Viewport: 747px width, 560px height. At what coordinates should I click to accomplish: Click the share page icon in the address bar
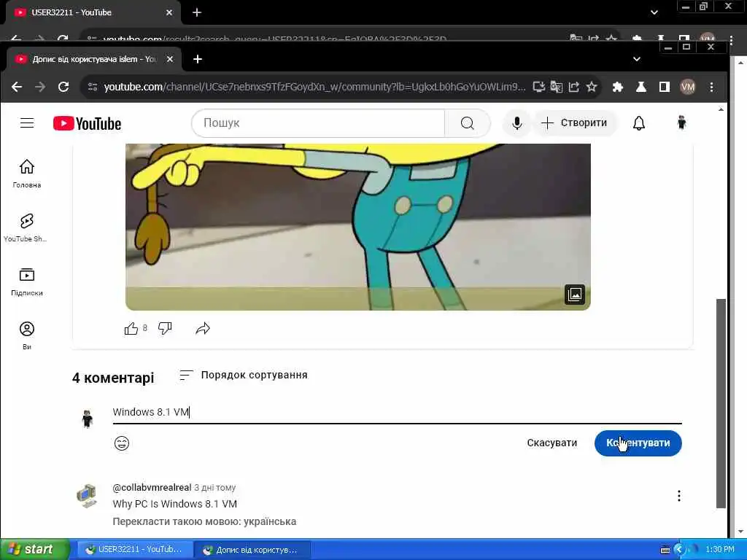click(x=574, y=87)
